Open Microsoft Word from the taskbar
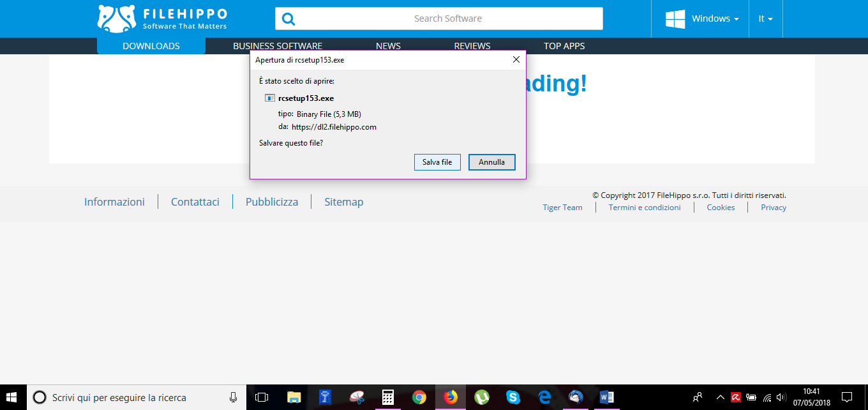The image size is (868, 410). click(607, 397)
